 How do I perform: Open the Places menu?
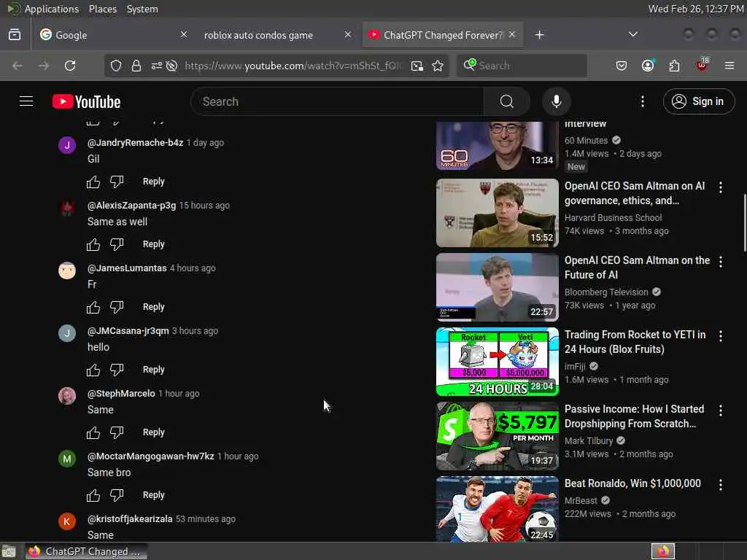click(102, 9)
